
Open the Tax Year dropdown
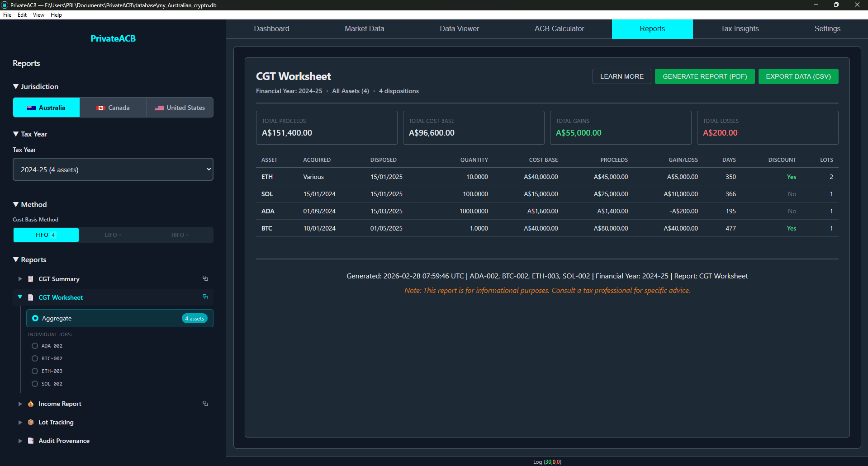(x=113, y=169)
